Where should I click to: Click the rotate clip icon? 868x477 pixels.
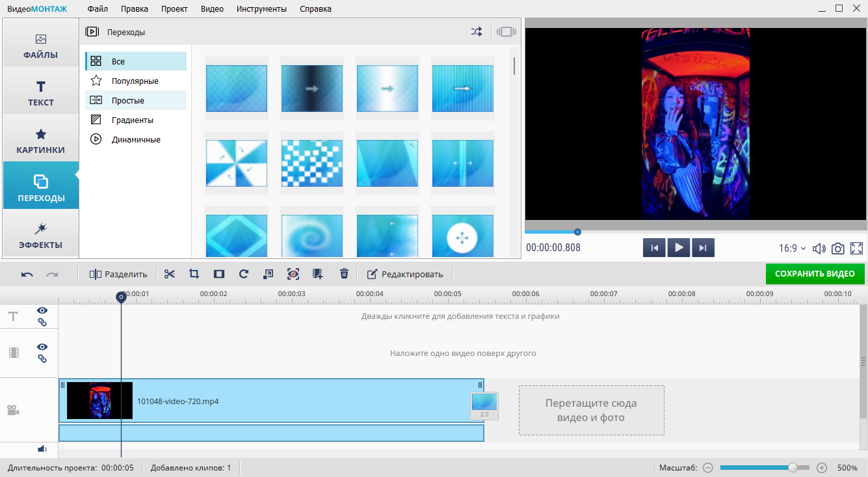244,274
